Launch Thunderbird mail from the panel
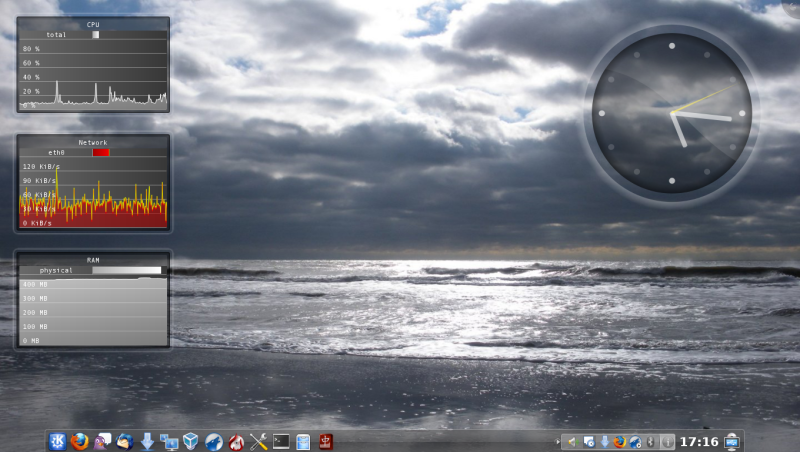This screenshot has width=800, height=452. pyautogui.click(x=124, y=441)
